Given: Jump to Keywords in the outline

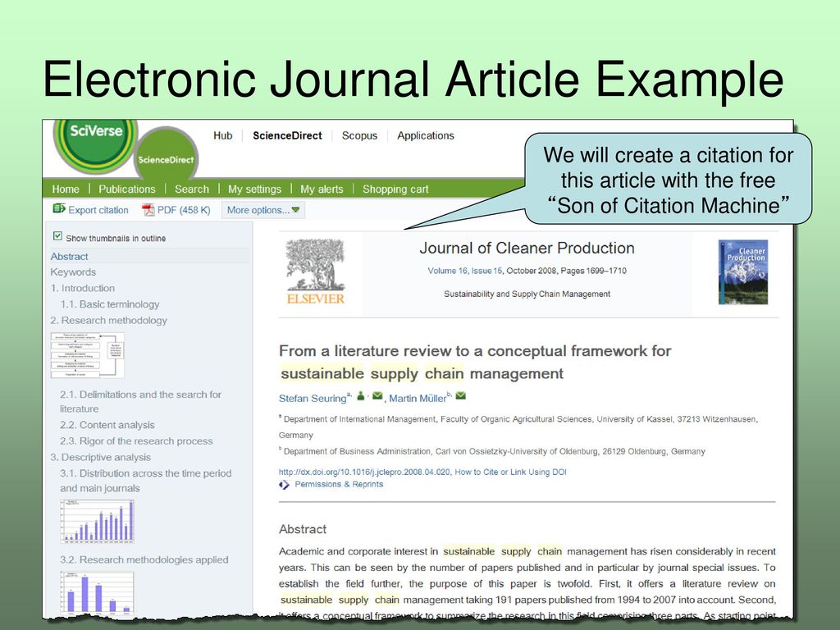Looking at the screenshot, I should [73, 272].
